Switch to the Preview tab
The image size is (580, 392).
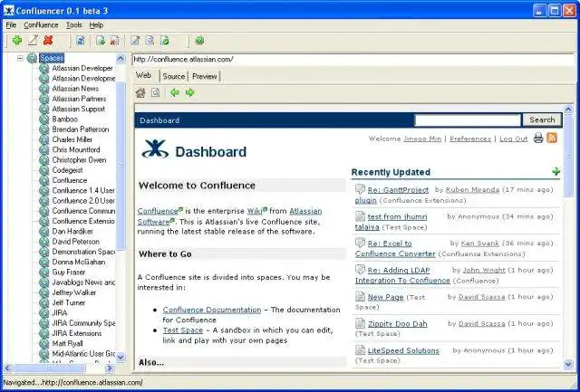point(204,76)
